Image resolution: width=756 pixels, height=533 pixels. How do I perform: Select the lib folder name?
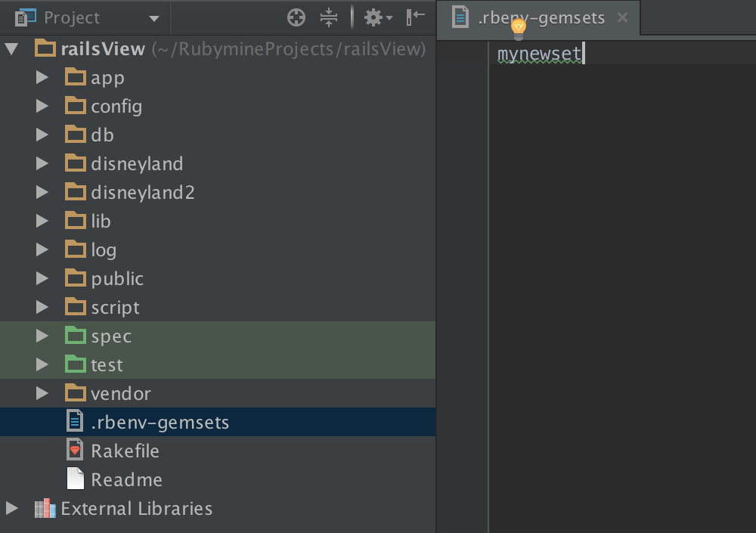point(101,221)
